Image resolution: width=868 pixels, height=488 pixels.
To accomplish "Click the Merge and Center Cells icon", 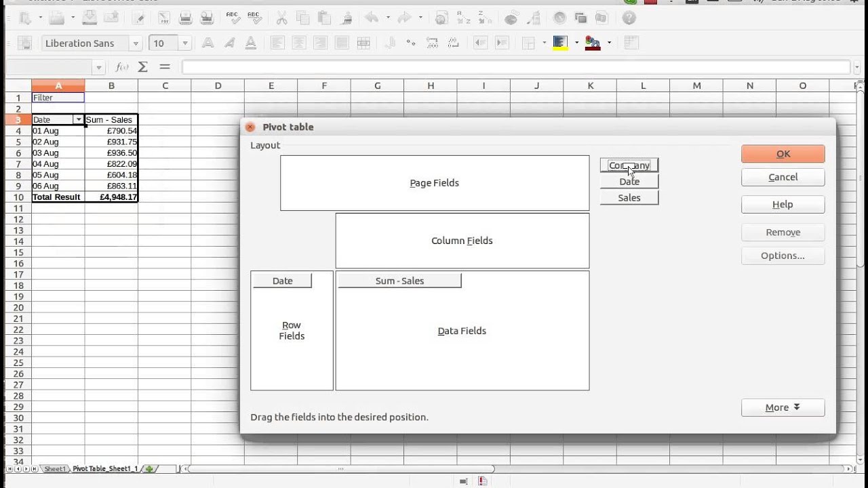I will 363,43.
